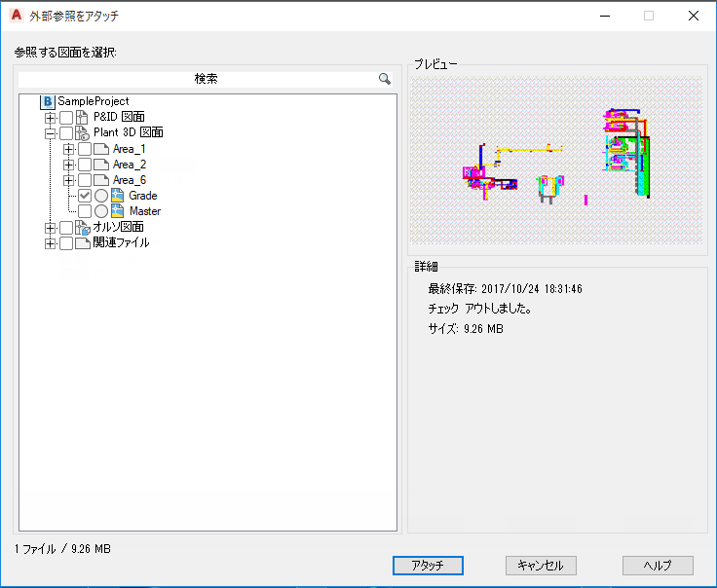Click the 関連ファイル folder icon
717x588 pixels.
click(x=82, y=243)
